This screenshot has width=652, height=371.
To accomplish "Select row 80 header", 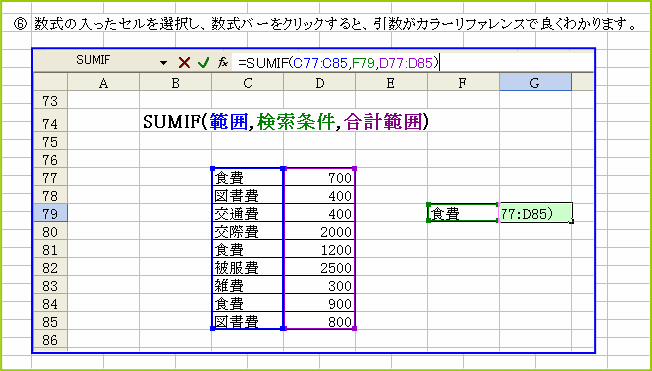I will [x=50, y=231].
